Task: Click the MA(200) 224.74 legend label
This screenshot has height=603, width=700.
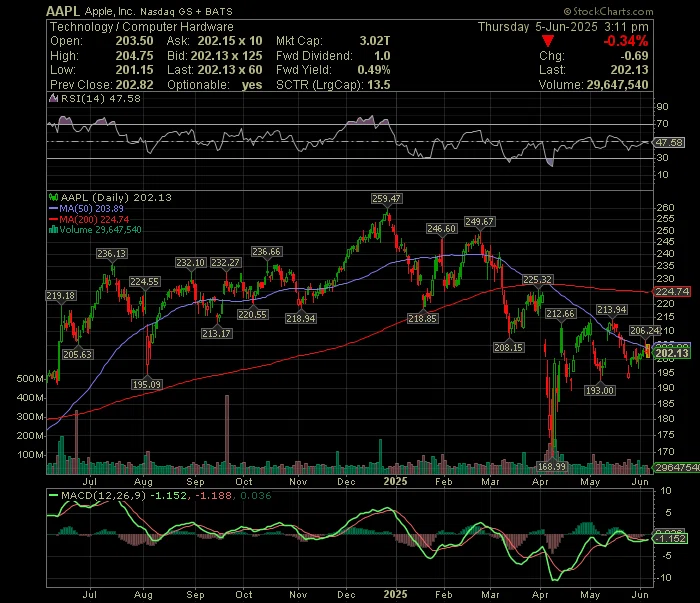Action: [x=94, y=219]
